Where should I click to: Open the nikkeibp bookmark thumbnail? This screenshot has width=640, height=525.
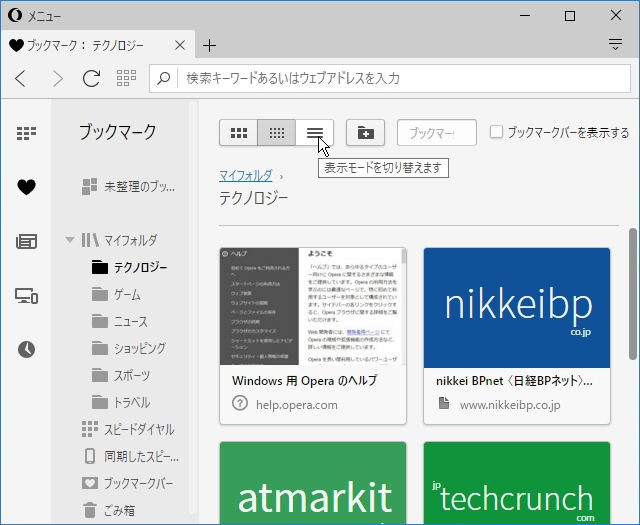(x=517, y=308)
